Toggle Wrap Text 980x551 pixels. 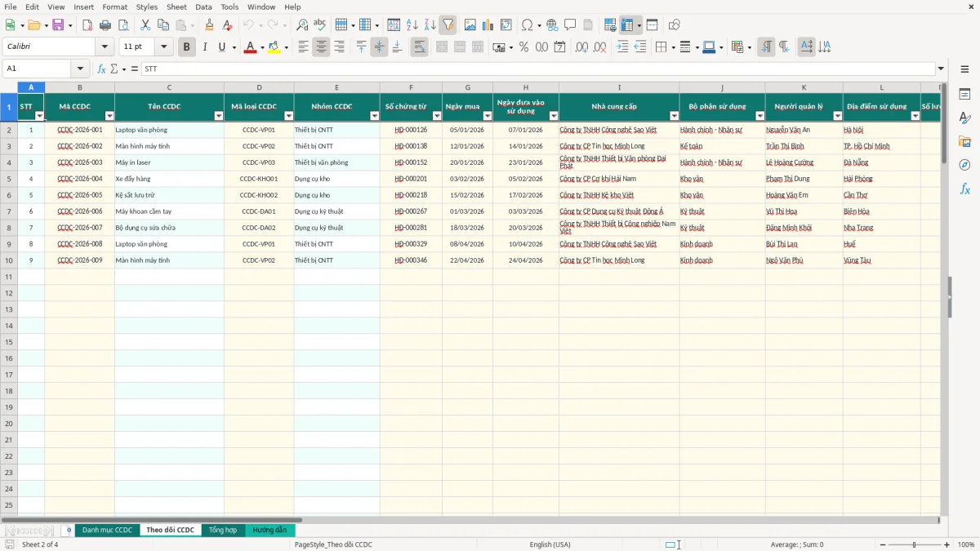tap(419, 47)
